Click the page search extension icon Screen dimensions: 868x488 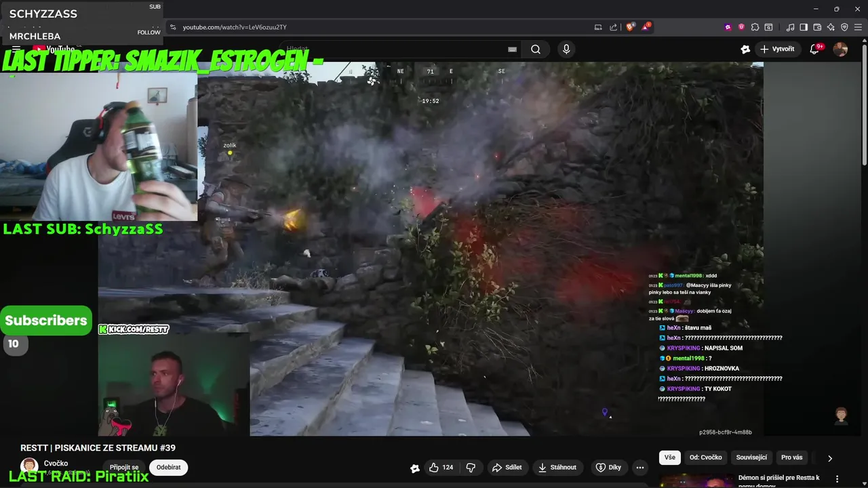point(768,27)
